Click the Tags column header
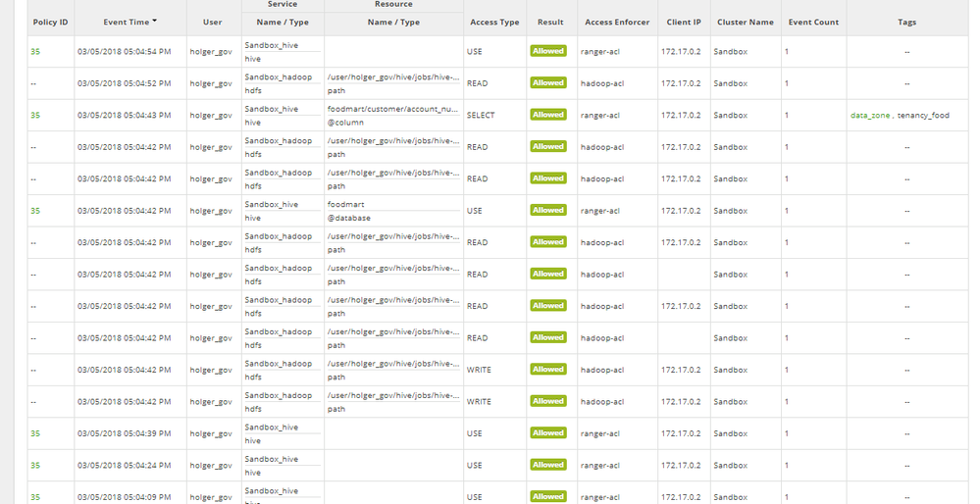Screen dimensions: 980x504 [906, 22]
